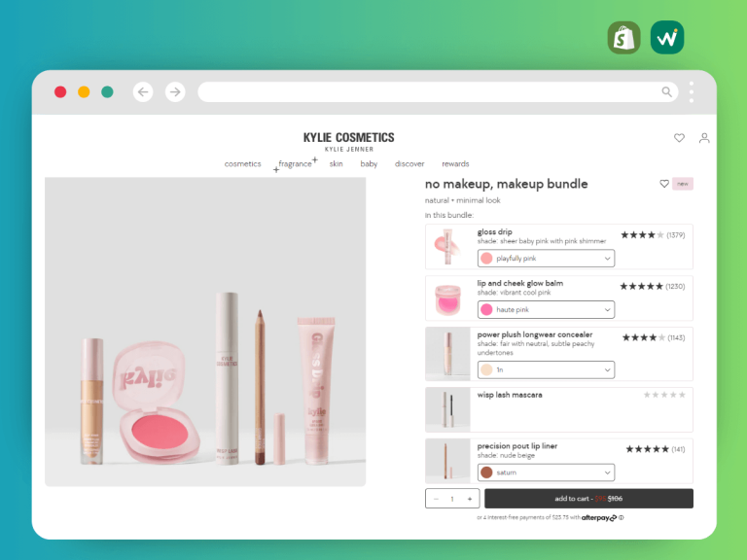This screenshot has width=747, height=560.
Task: Open the fragrance menu
Action: [x=295, y=163]
